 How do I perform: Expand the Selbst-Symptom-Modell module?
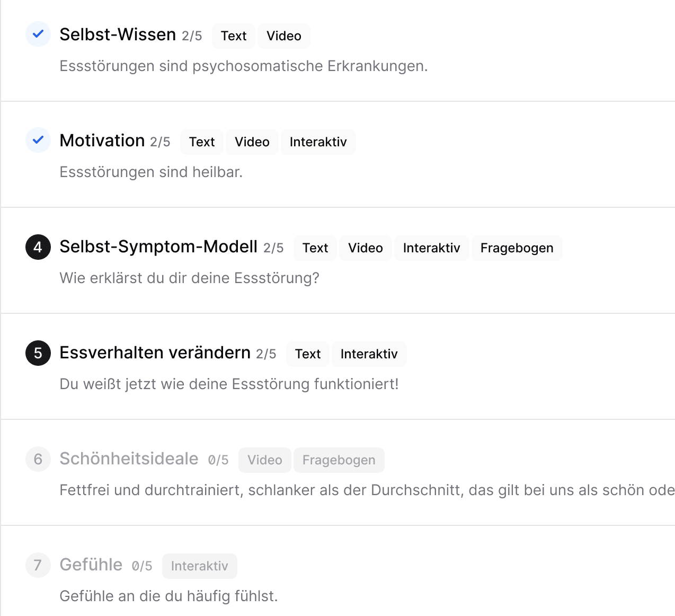pyautogui.click(x=158, y=247)
